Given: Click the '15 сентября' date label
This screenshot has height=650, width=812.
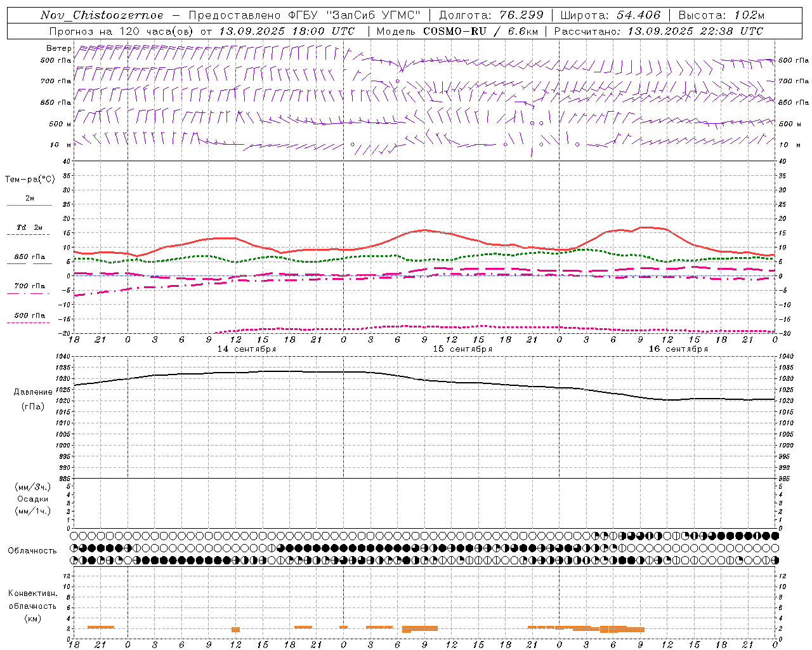Looking at the screenshot, I should click(462, 349).
